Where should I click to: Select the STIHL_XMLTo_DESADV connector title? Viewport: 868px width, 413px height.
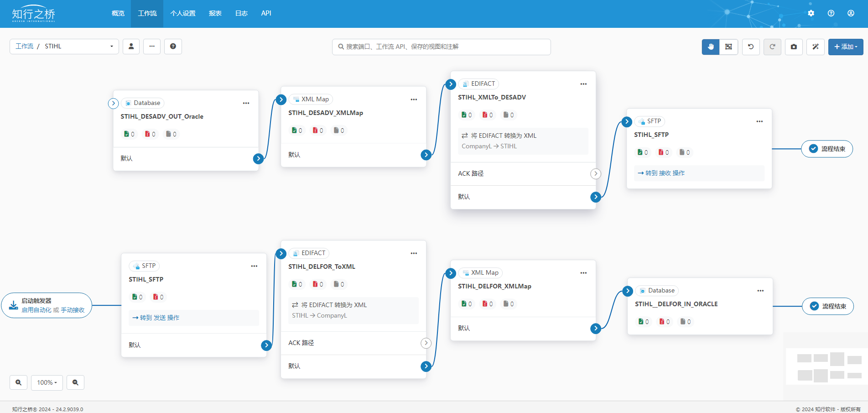point(492,97)
